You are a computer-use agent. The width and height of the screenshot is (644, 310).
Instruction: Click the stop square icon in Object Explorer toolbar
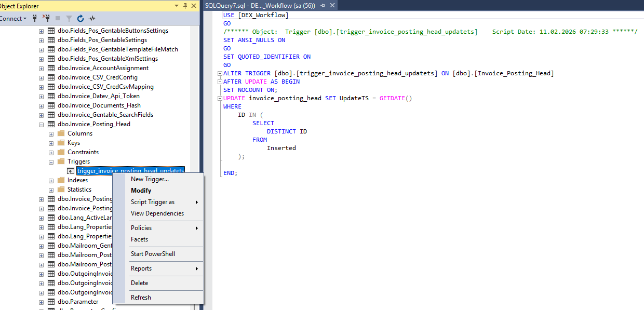pyautogui.click(x=58, y=19)
